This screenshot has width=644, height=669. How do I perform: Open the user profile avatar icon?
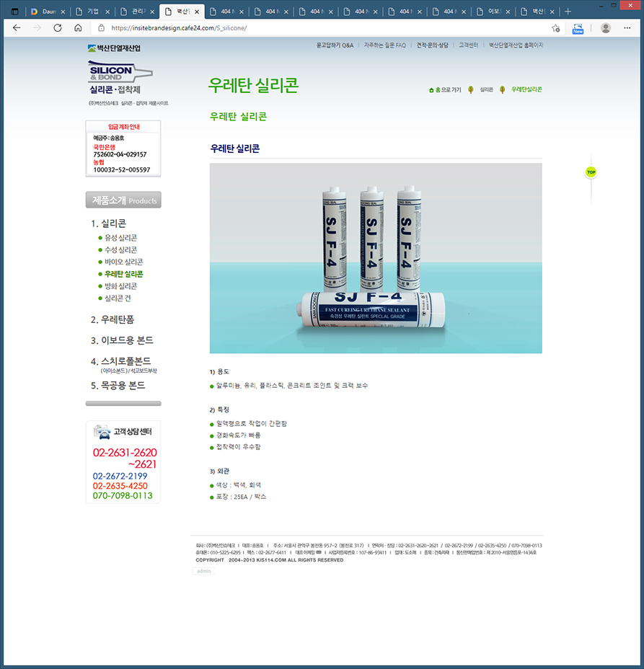click(606, 28)
